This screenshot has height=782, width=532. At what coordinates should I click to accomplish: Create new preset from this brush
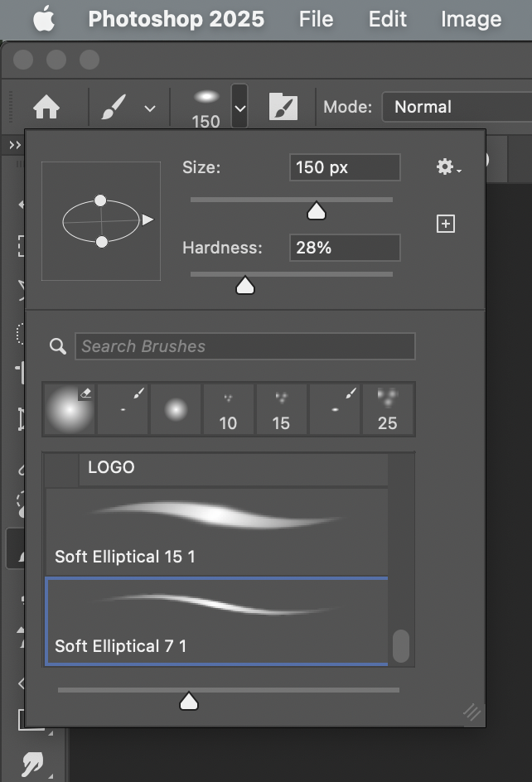click(x=446, y=224)
